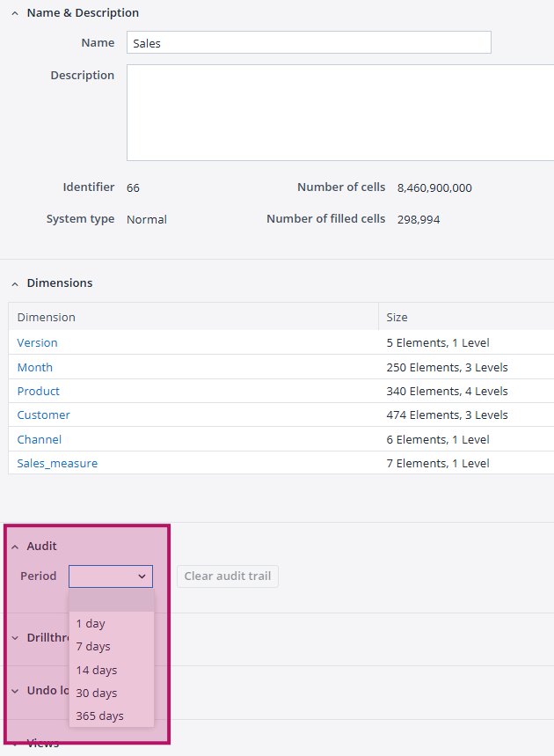
Task: Choose 7 days audit period
Action: (x=93, y=646)
